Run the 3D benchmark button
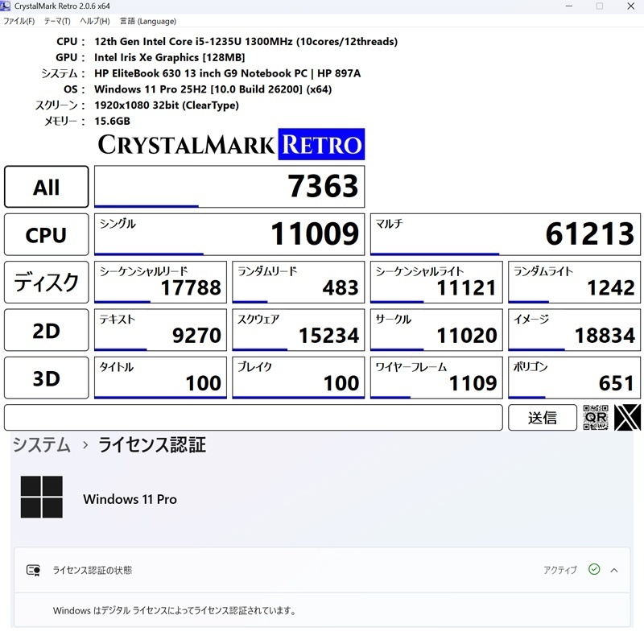644x644 pixels. (47, 378)
